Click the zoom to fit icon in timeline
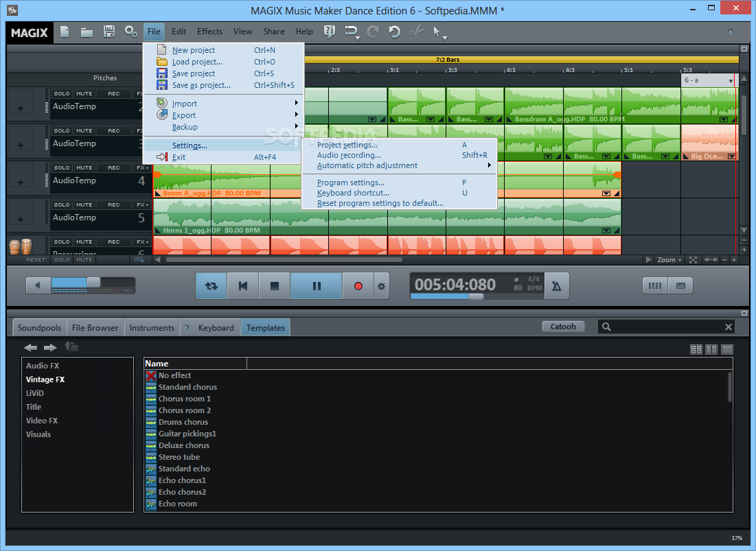The width and height of the screenshot is (756, 551). (694, 260)
